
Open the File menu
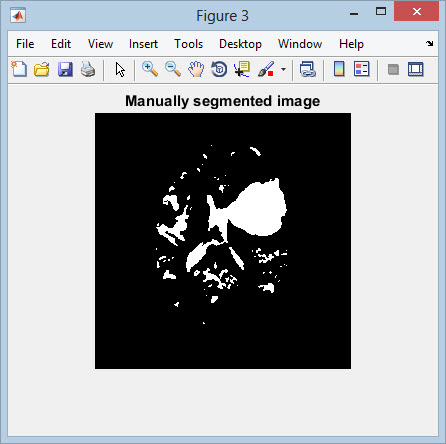25,44
